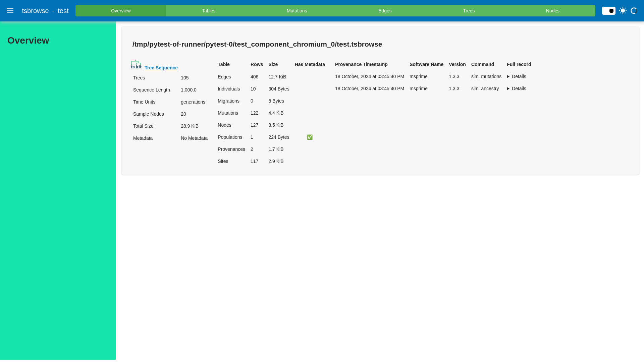Open the hamburger menu icon
This screenshot has width=644, height=362.
tap(10, 11)
